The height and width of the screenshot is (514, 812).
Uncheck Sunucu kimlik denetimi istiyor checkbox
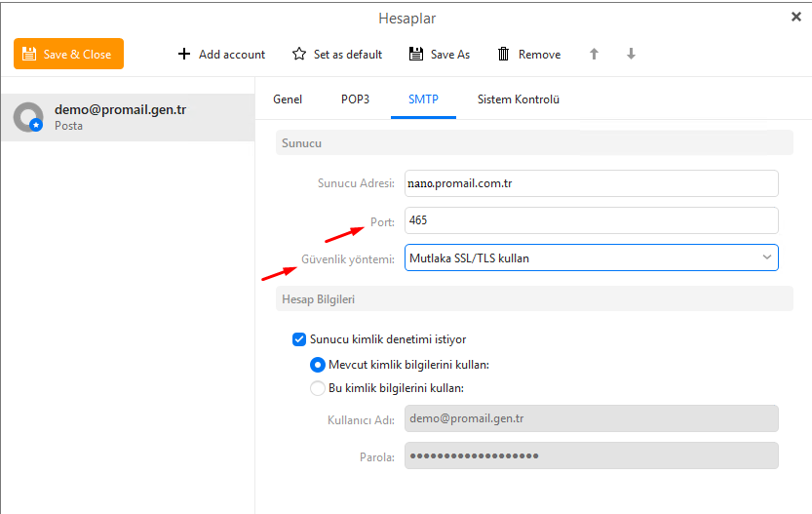299,339
